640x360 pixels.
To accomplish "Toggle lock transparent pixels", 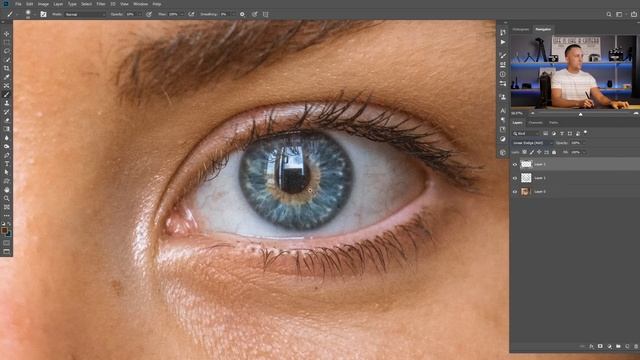I will [524, 152].
